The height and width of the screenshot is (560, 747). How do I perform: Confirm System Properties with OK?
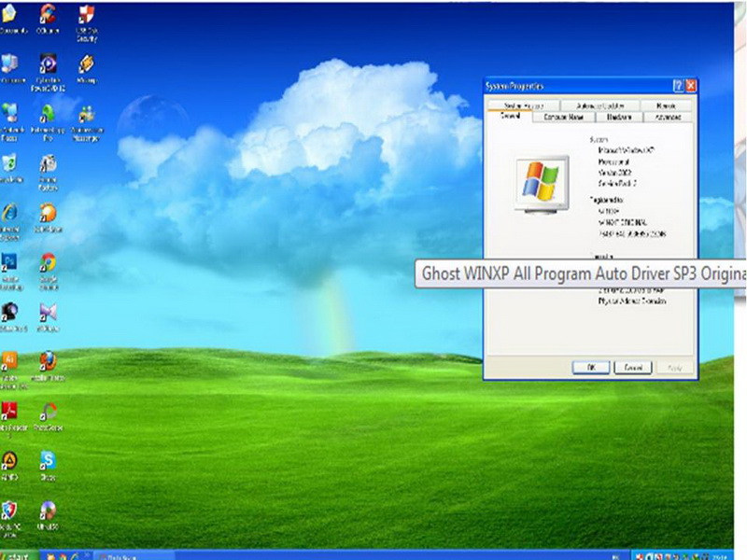[591, 367]
